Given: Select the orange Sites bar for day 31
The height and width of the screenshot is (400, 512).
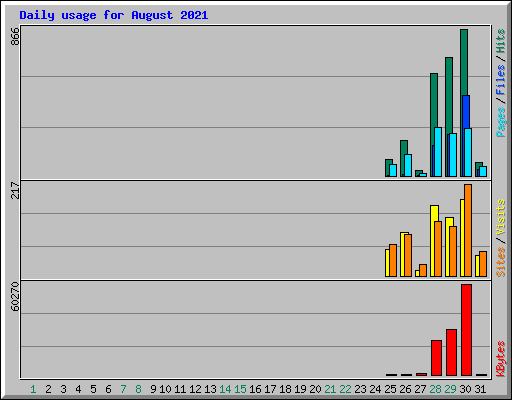Looking at the screenshot, I should pyautogui.click(x=483, y=264).
